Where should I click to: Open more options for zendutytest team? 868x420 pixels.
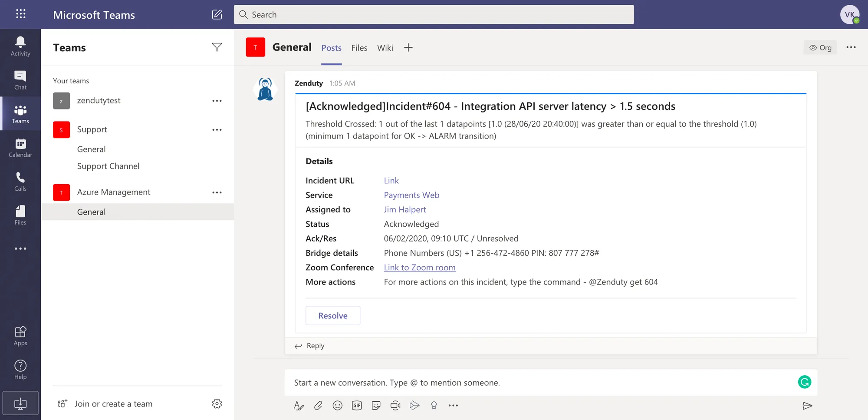click(x=217, y=101)
